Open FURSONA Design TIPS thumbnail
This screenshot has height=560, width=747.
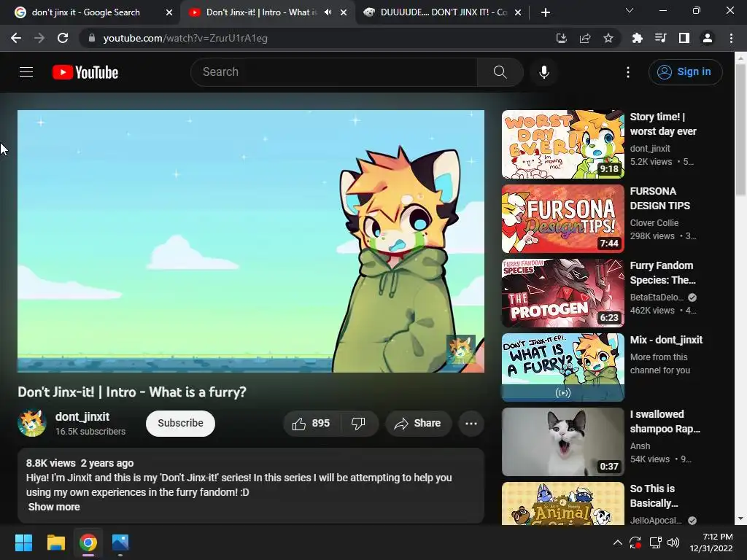[562, 219]
